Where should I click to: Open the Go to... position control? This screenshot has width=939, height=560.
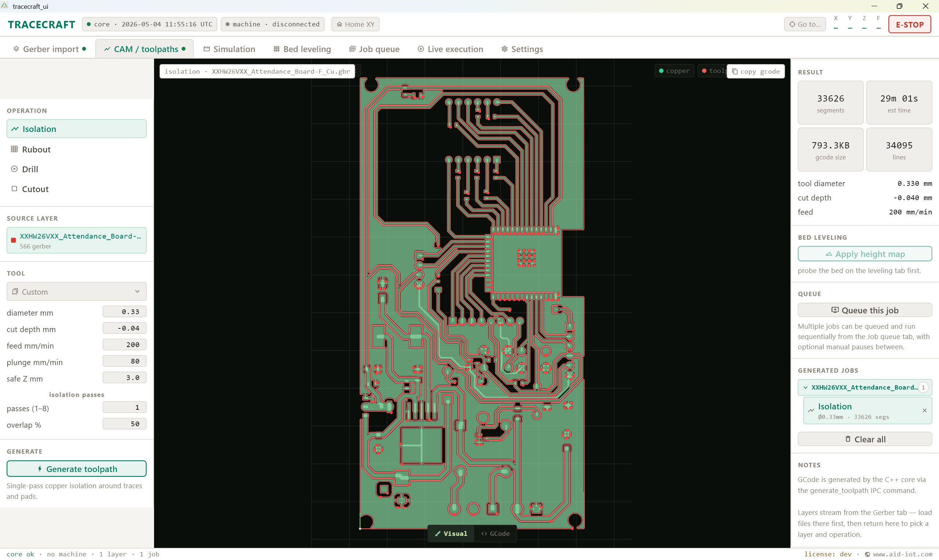click(805, 25)
